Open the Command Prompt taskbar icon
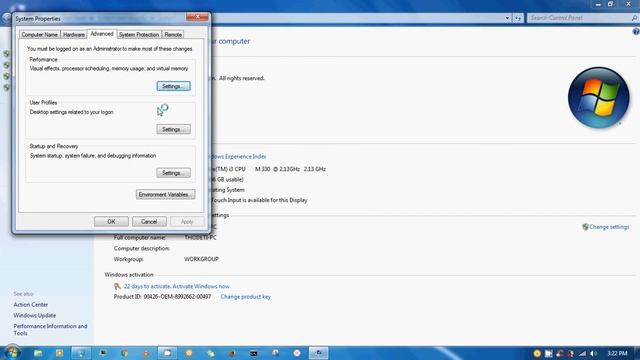The height and width of the screenshot is (360, 640). (254, 353)
